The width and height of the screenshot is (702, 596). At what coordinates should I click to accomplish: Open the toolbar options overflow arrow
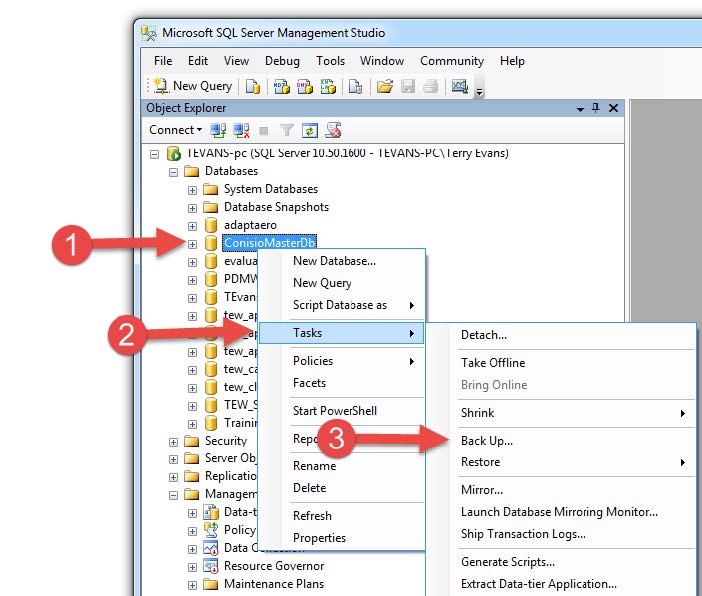[479, 92]
